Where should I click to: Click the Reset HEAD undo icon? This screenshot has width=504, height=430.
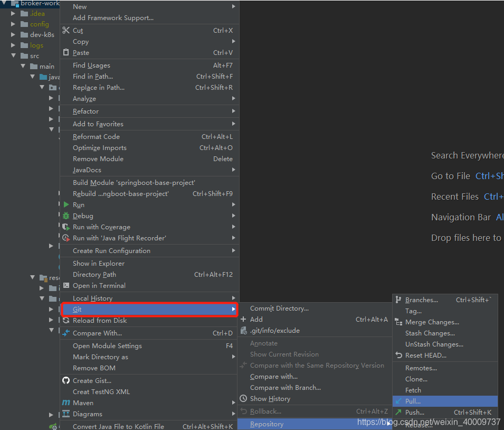pos(399,355)
